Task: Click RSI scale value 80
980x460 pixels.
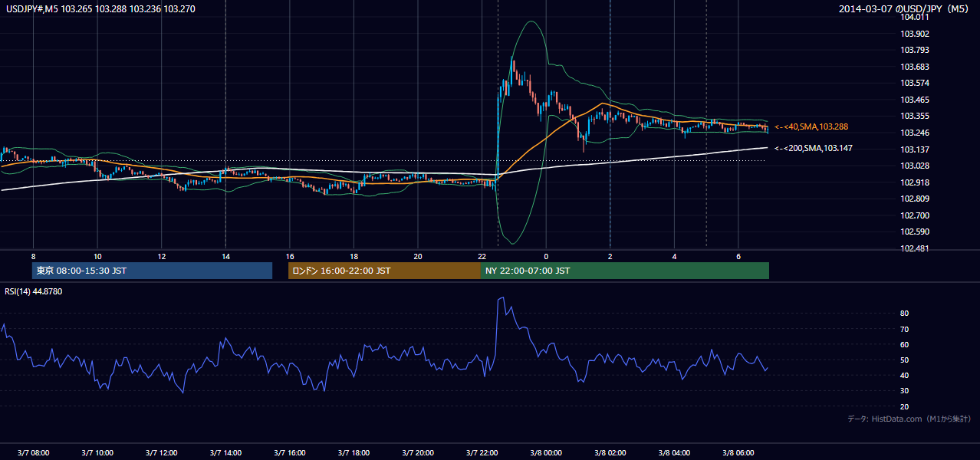Action: pyautogui.click(x=905, y=314)
